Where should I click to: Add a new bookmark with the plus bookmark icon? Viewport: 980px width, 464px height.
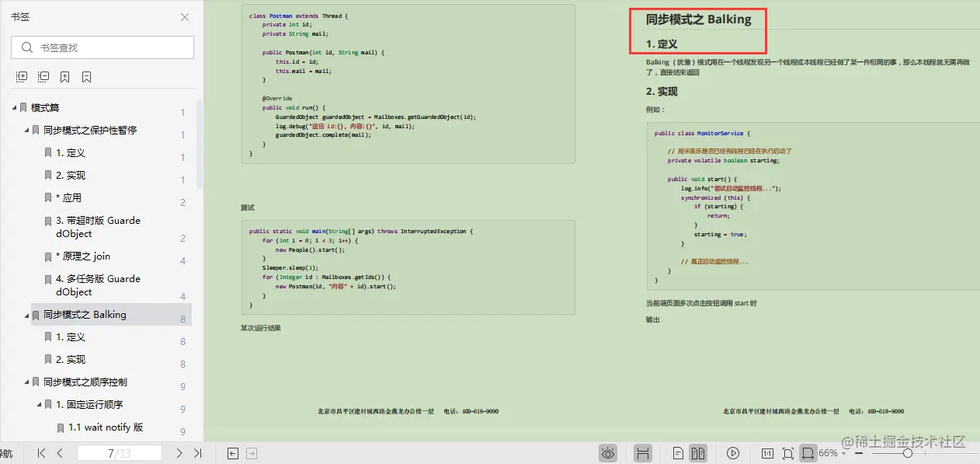pos(64,77)
